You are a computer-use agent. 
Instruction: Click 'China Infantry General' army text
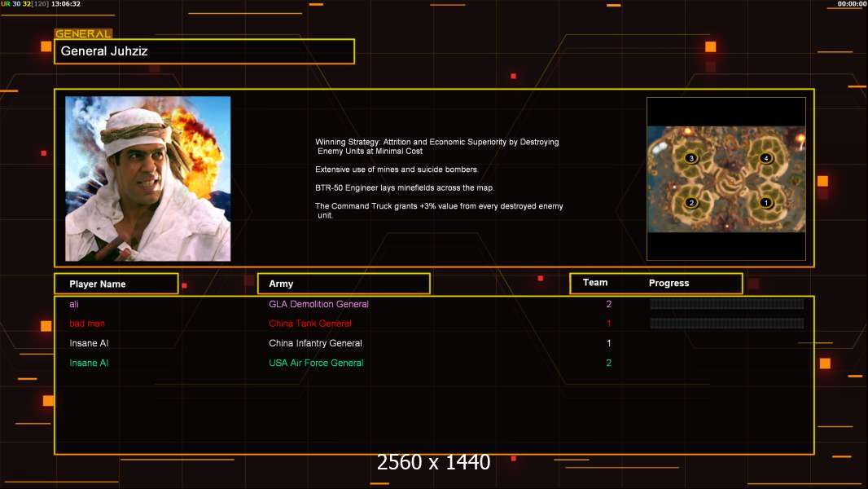tap(316, 343)
